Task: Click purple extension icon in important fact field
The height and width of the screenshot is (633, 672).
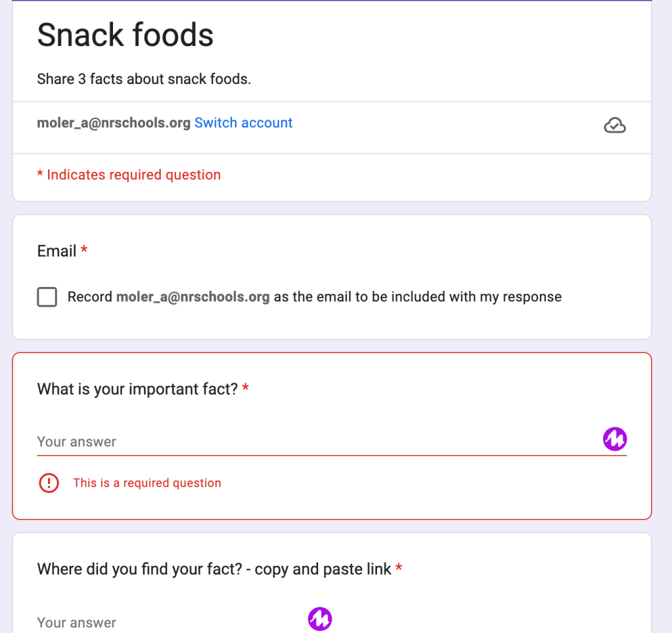Action: pyautogui.click(x=615, y=439)
